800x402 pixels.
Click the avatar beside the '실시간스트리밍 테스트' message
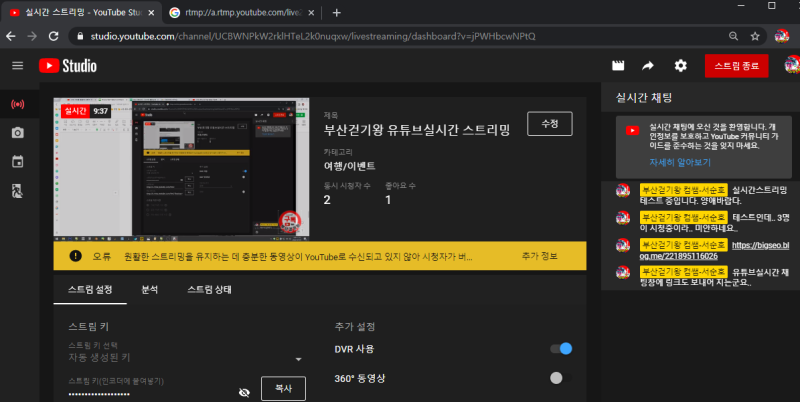623,191
